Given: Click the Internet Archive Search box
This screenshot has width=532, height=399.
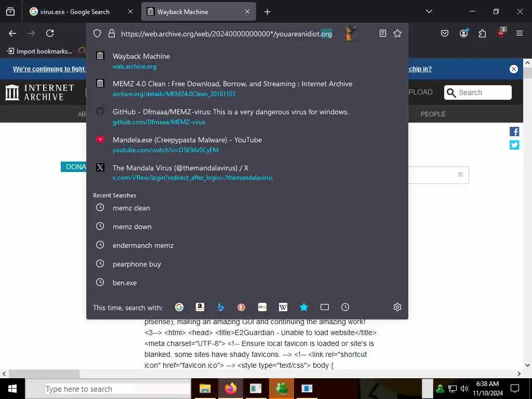Looking at the screenshot, I should [x=478, y=92].
